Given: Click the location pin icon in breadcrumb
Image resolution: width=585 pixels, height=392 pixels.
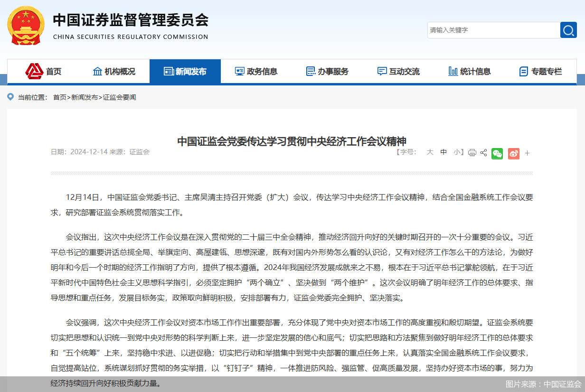Looking at the screenshot, I should pyautogui.click(x=11, y=97).
